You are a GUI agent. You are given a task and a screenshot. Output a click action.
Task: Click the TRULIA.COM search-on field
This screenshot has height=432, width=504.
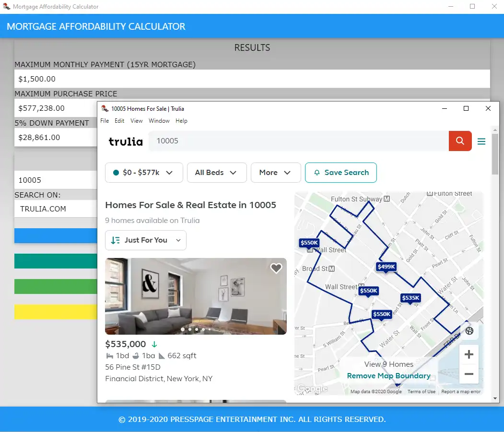tap(56, 209)
